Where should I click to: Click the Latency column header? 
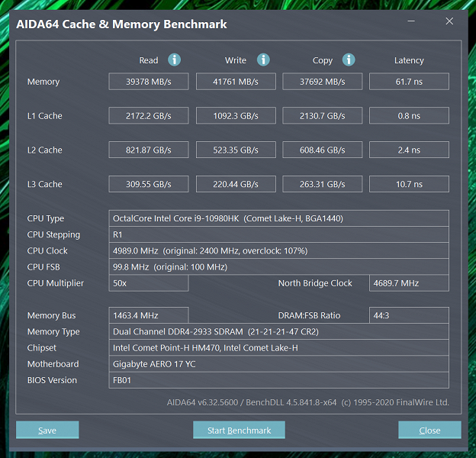409,60
